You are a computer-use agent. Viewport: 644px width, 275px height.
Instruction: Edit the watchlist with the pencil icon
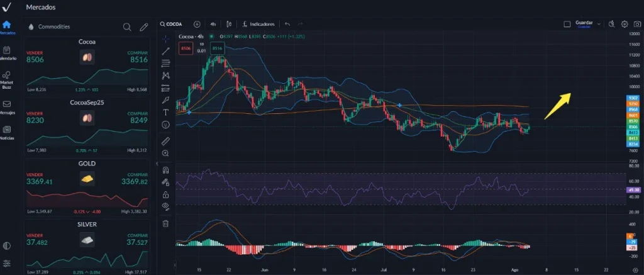coord(143,27)
